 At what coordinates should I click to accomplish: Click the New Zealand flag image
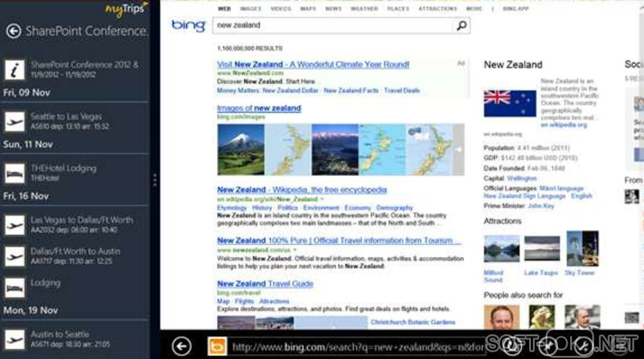point(510,104)
